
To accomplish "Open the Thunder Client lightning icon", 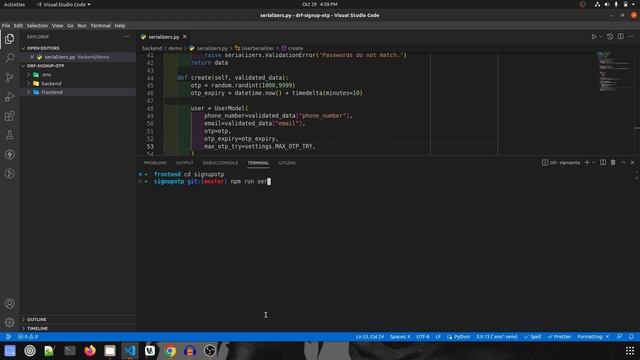I will pyautogui.click(x=9, y=154).
